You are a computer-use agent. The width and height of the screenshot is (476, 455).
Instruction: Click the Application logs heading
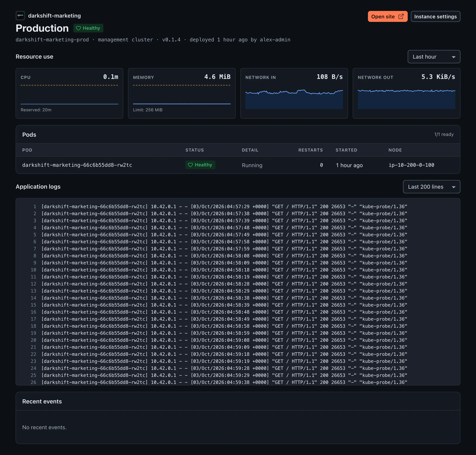pyautogui.click(x=38, y=186)
